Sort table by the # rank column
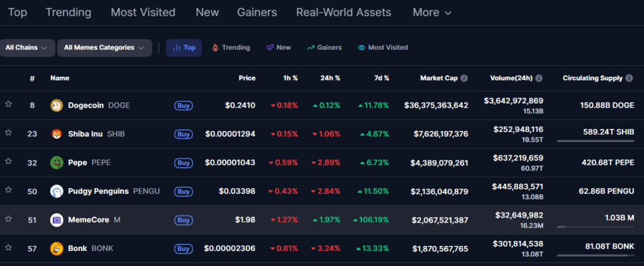The width and height of the screenshot is (644, 266). point(32,79)
